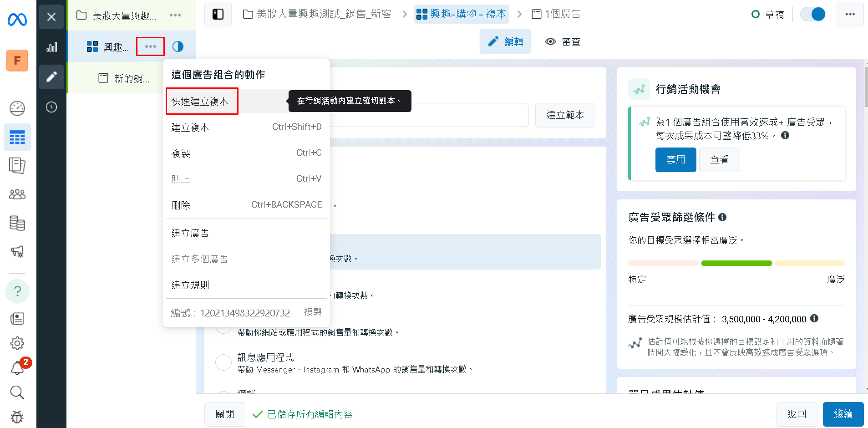Click the 返回 button

(797, 414)
